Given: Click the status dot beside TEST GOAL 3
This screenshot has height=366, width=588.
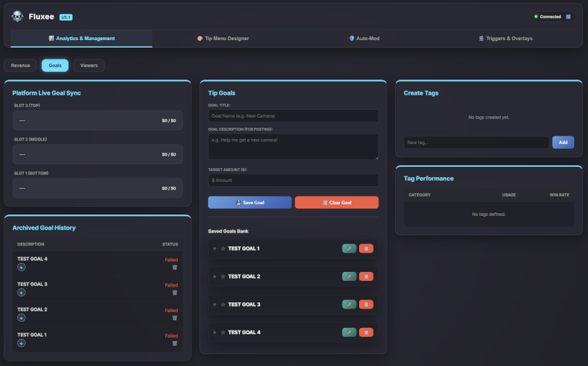Looking at the screenshot, I should 214,304.
